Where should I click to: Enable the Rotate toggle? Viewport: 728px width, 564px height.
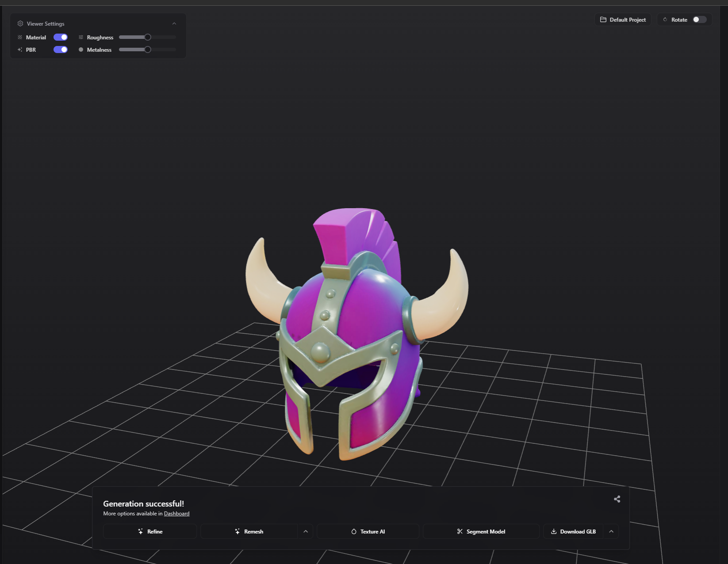point(699,19)
